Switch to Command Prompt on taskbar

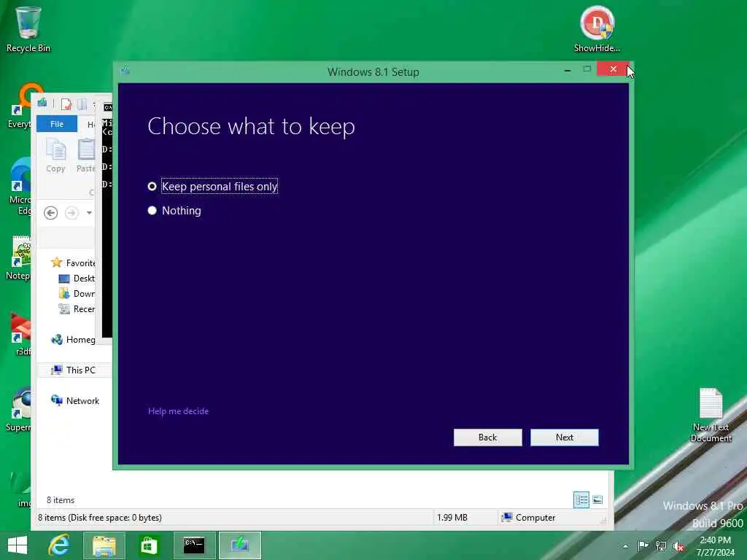click(x=194, y=545)
